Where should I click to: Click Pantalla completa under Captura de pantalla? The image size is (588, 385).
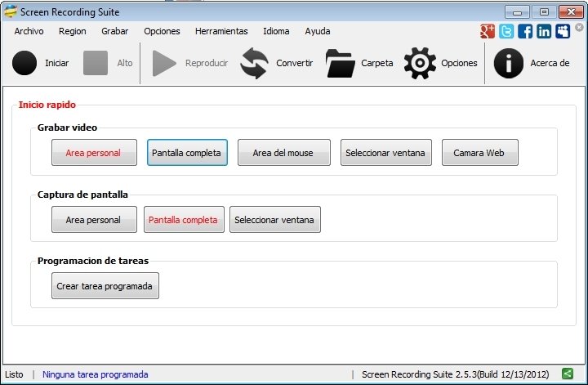point(184,220)
